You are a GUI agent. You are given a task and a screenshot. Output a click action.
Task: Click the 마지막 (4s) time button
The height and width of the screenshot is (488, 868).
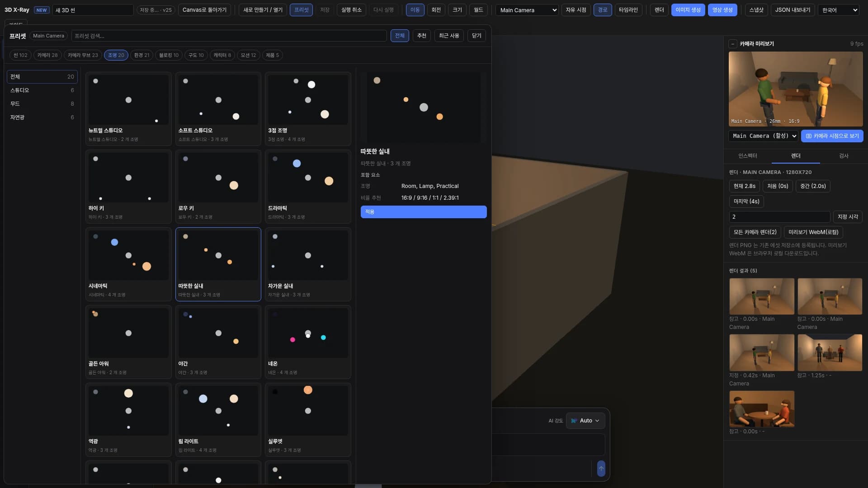pos(746,202)
